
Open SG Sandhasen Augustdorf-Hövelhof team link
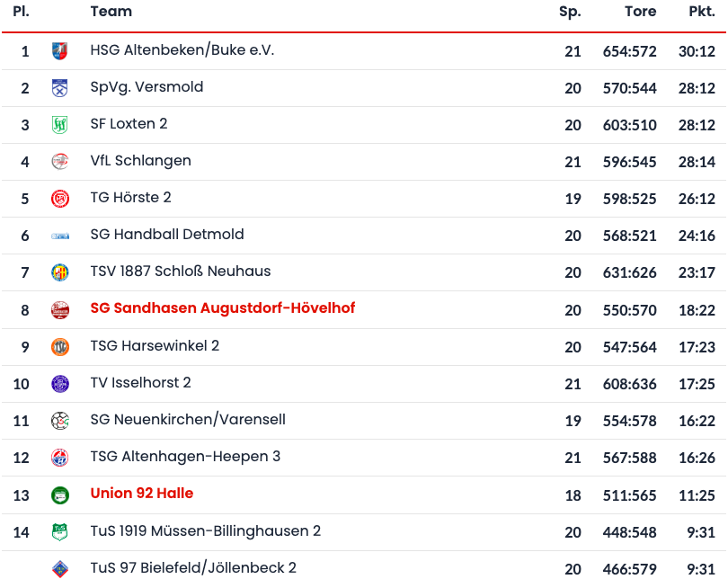point(223,308)
